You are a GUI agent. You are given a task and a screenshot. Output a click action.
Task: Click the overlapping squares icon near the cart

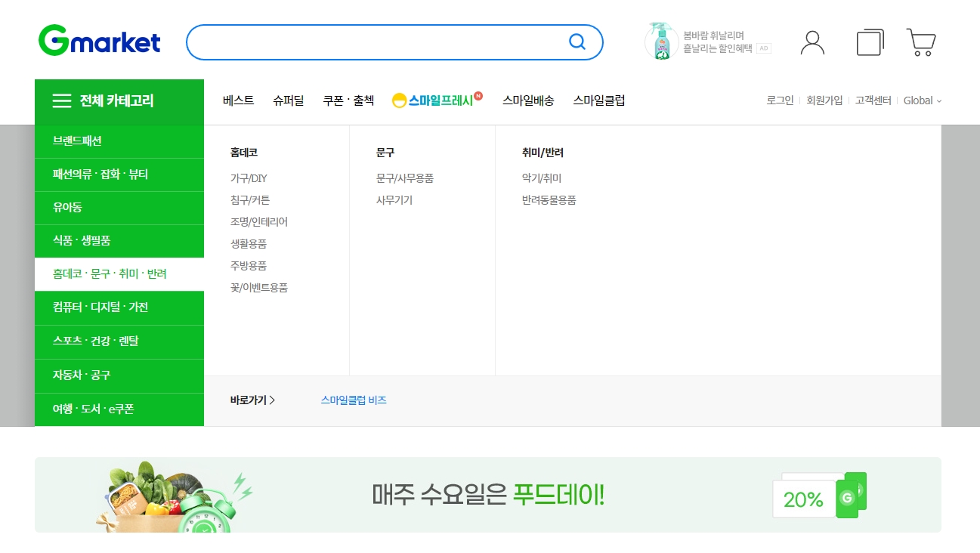click(869, 42)
